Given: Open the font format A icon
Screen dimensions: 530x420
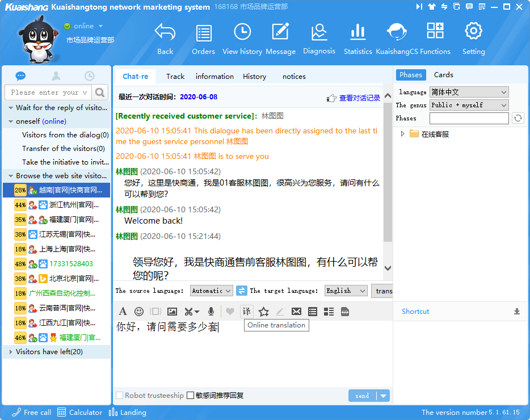Looking at the screenshot, I should pos(123,312).
